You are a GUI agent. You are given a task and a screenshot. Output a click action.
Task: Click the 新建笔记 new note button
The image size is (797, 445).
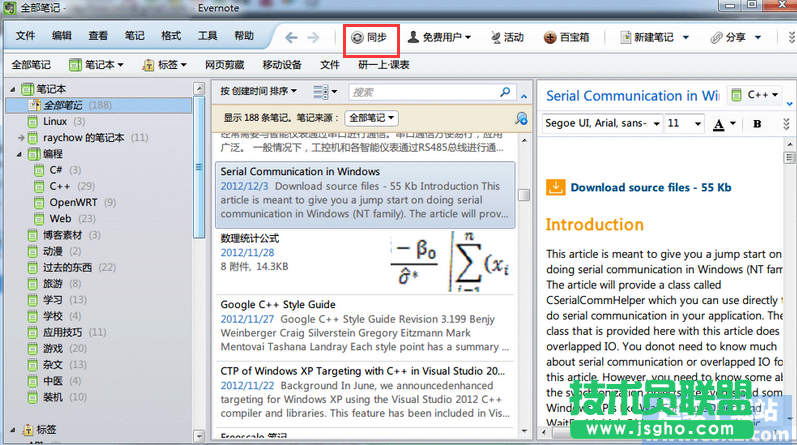[x=645, y=38]
